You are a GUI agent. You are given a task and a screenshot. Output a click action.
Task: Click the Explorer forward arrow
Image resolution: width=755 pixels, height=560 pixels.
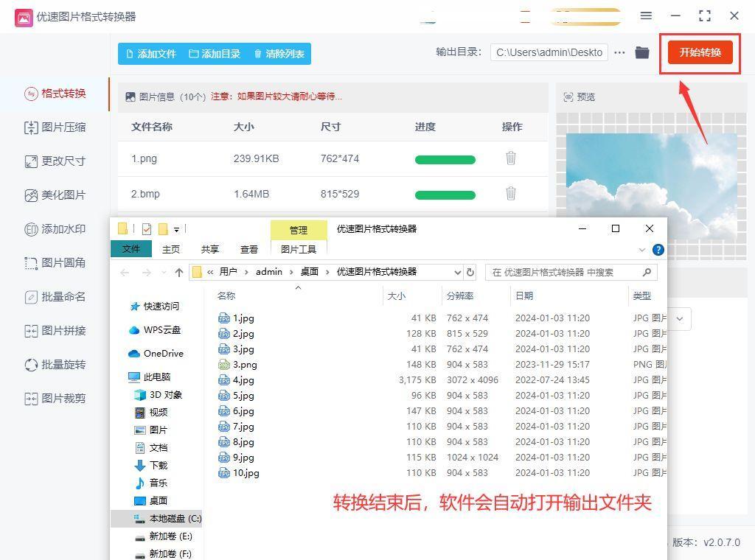tap(147, 273)
